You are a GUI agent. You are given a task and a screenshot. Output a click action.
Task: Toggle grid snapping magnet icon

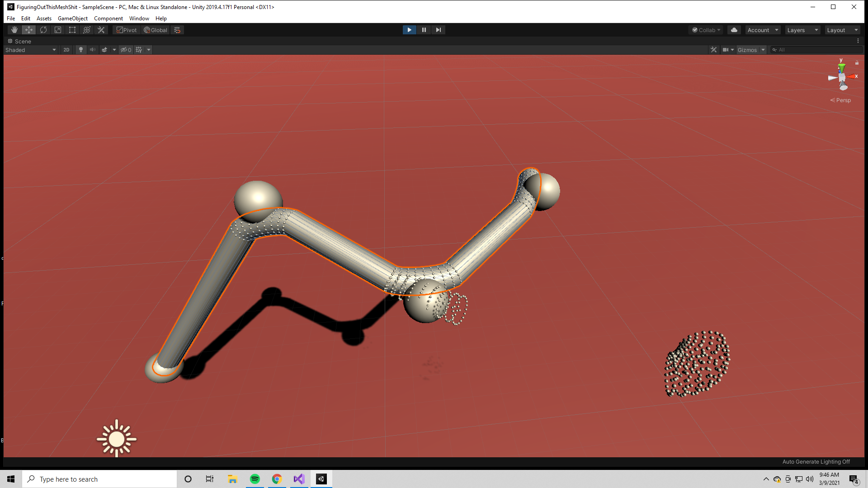point(177,30)
